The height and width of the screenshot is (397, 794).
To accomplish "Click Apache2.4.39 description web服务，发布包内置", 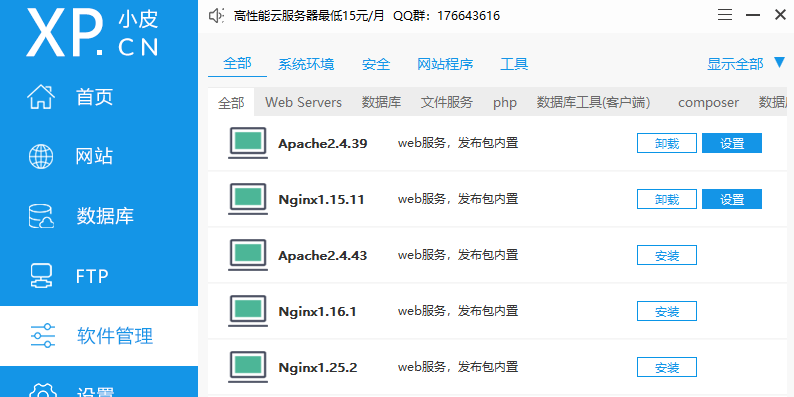I will (458, 143).
